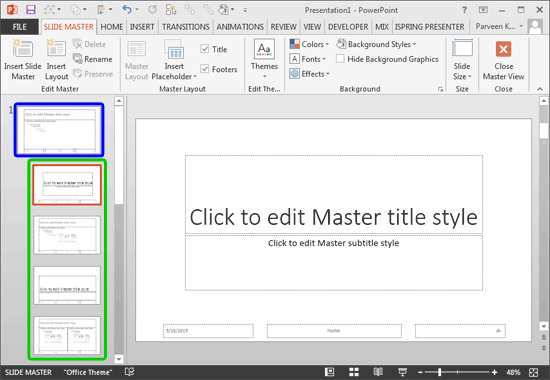Open the FILE tab
Viewport: 550px width, 380px height.
coord(19,27)
